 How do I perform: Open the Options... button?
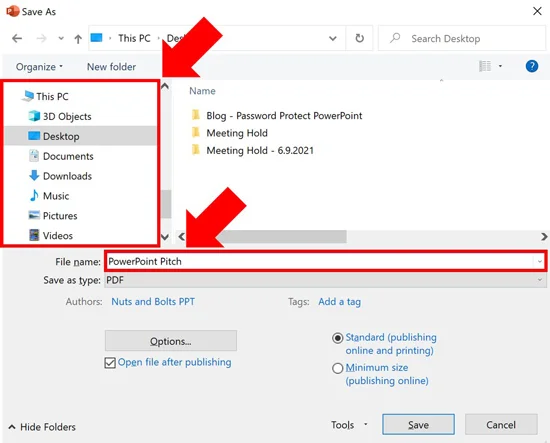click(x=171, y=341)
